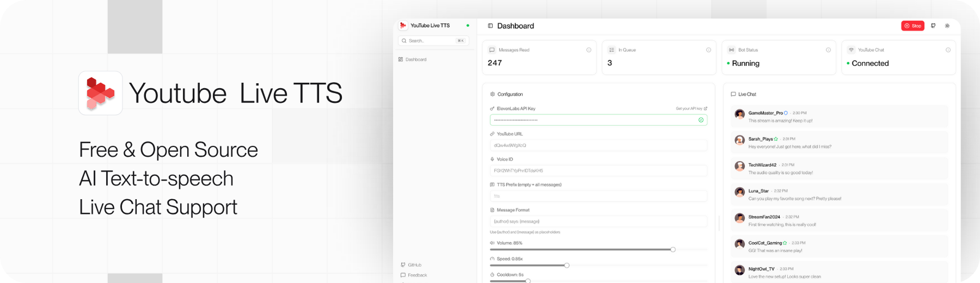This screenshot has height=283, width=980.
Task: Click the Speed slider handle
Action: 567,266
